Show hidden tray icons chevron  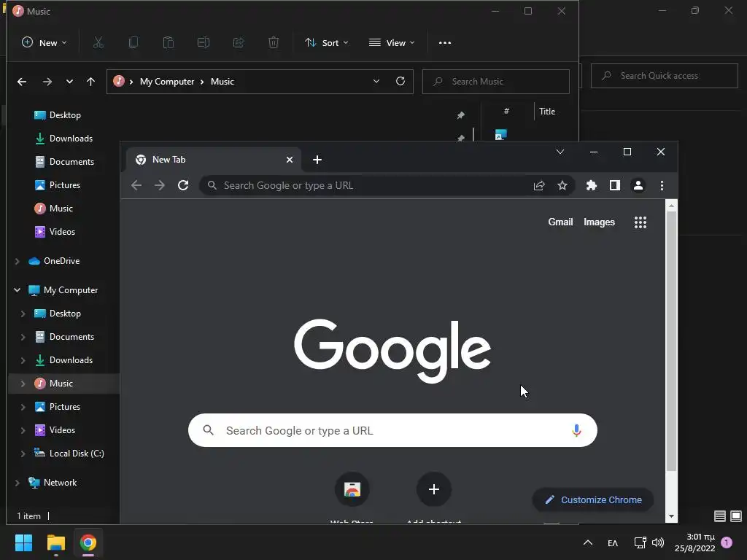[x=588, y=542]
